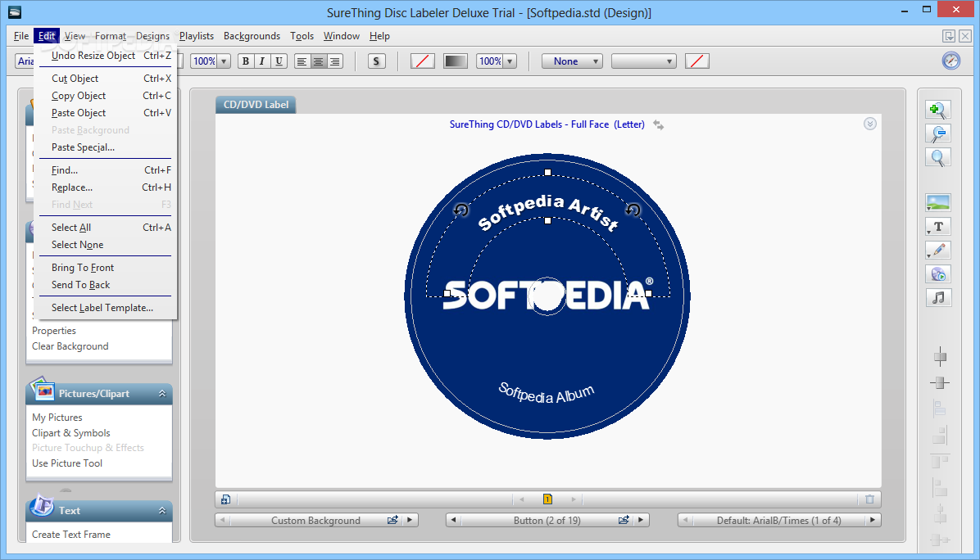
Task: Go to next background option arrow
Action: click(410, 520)
